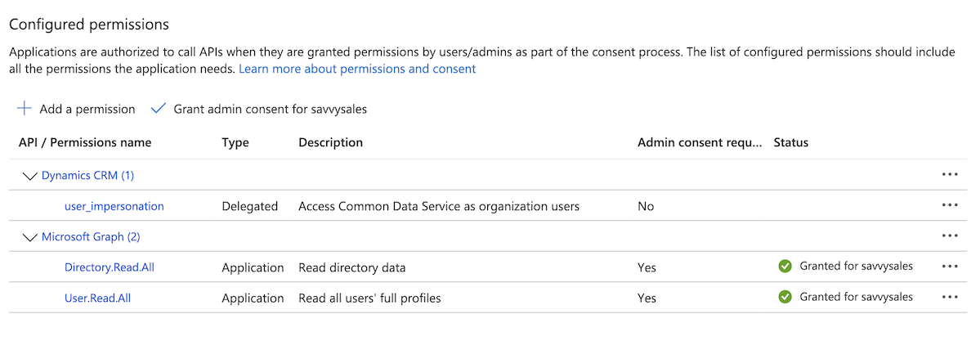Viewport: 980px width, 341px height.
Task: Collapse the Microsoft Graph group chevron
Action: [x=30, y=237]
